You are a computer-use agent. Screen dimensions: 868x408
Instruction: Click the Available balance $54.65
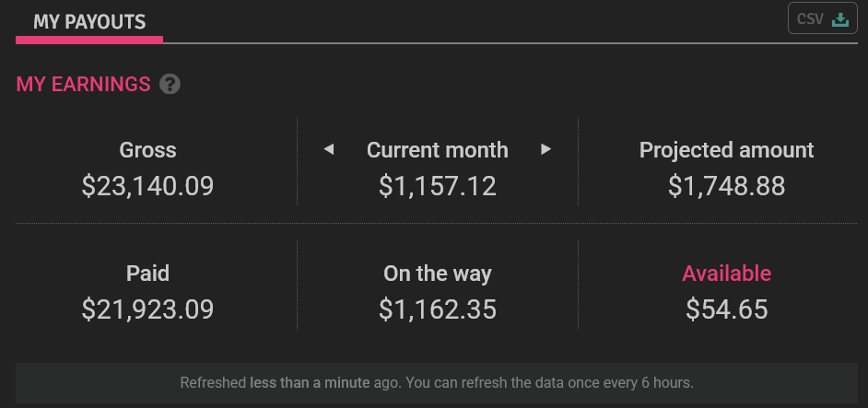pos(726,309)
